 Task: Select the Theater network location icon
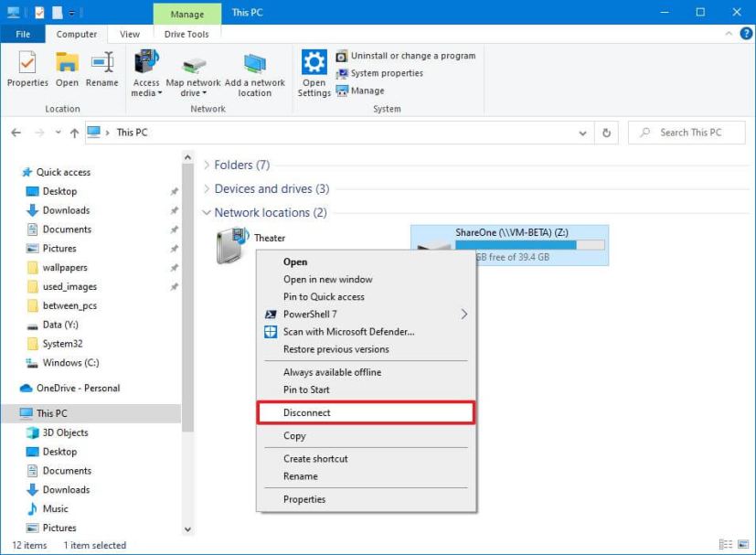tap(233, 245)
